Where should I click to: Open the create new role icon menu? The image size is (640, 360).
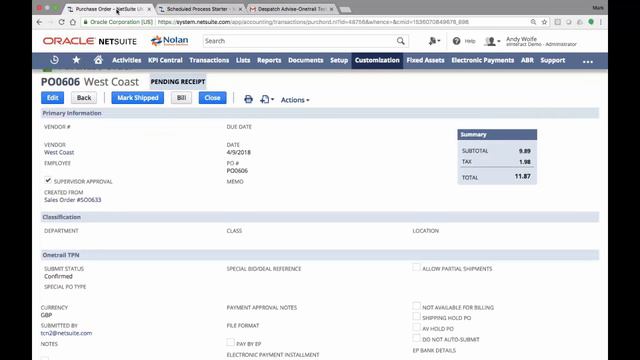click(434, 41)
